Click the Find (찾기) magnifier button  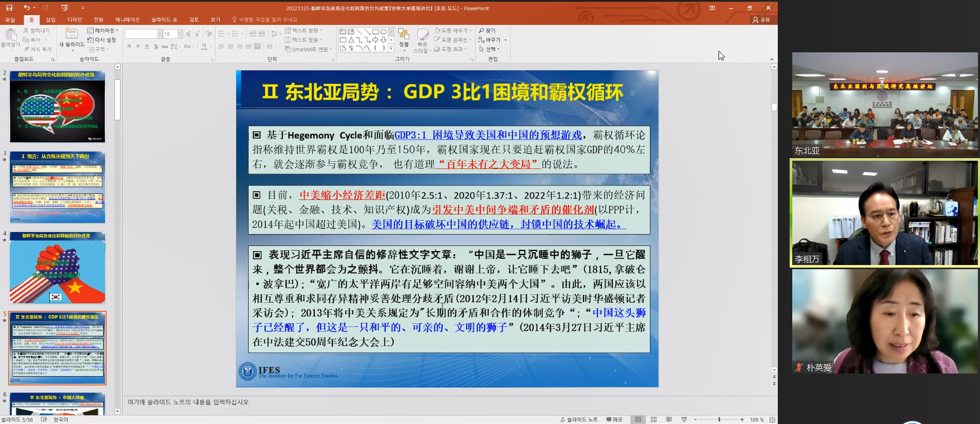(x=487, y=31)
